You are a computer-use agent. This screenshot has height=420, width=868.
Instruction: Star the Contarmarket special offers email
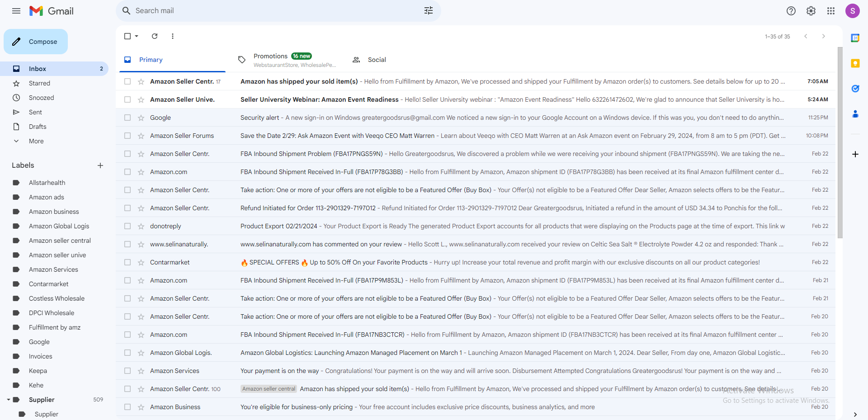[x=141, y=262]
